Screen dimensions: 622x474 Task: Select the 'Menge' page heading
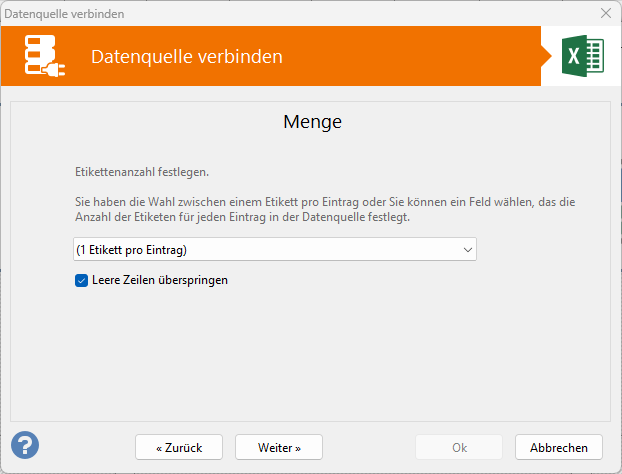(312, 123)
